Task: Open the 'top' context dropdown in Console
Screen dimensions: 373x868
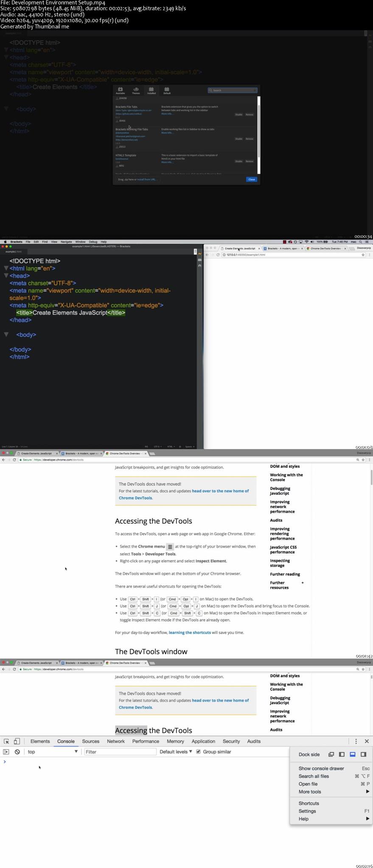Action: coord(53,752)
